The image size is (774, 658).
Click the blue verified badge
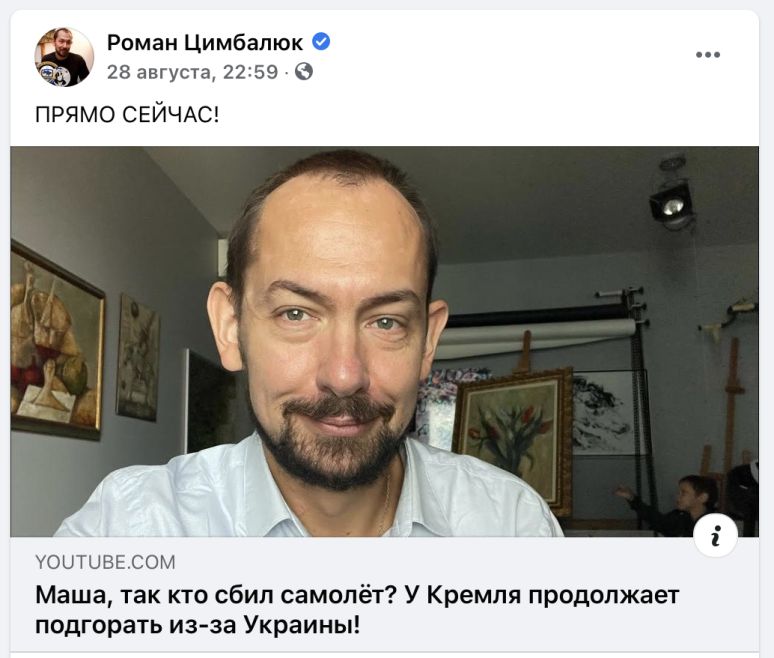coord(321,41)
